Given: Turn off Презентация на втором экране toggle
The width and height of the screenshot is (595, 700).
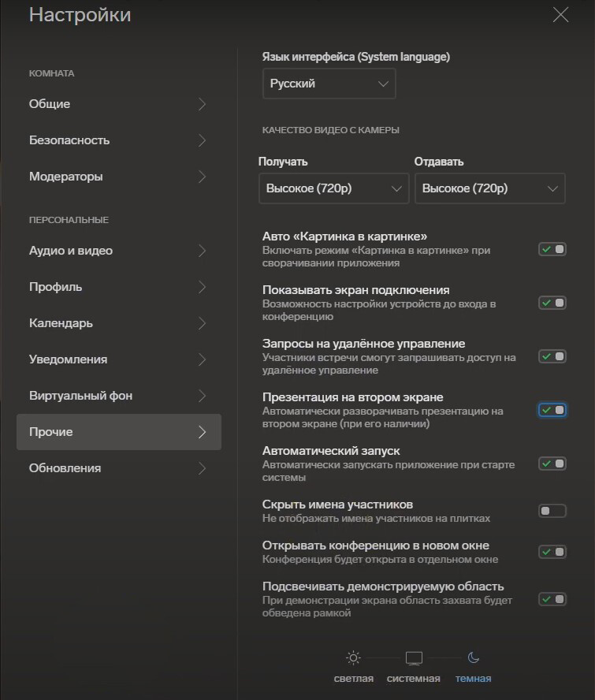Looking at the screenshot, I should point(552,410).
